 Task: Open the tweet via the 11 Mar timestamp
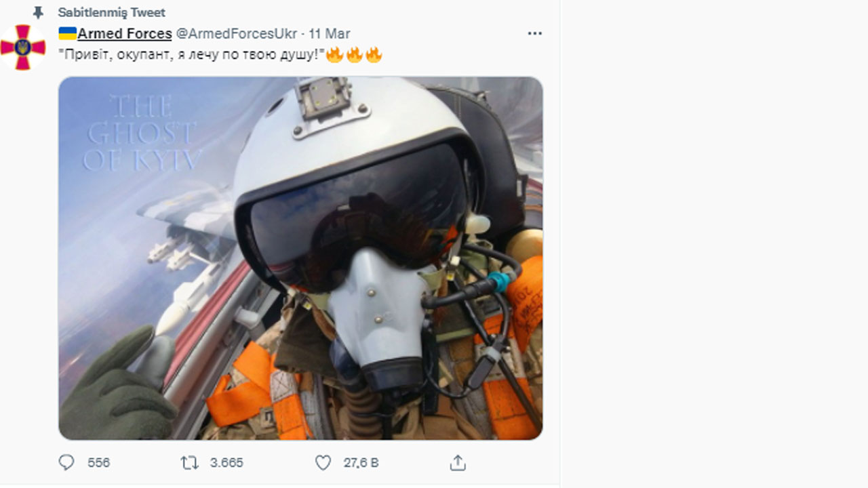point(330,33)
